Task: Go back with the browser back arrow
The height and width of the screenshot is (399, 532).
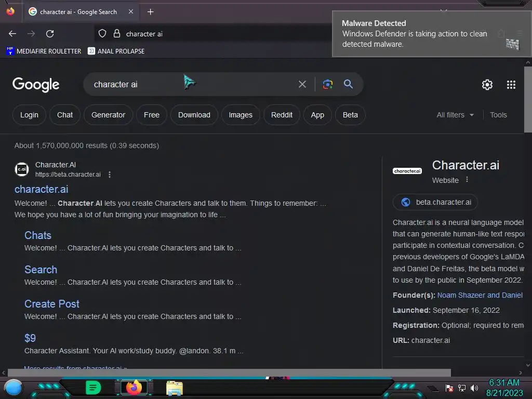Action: [12, 34]
